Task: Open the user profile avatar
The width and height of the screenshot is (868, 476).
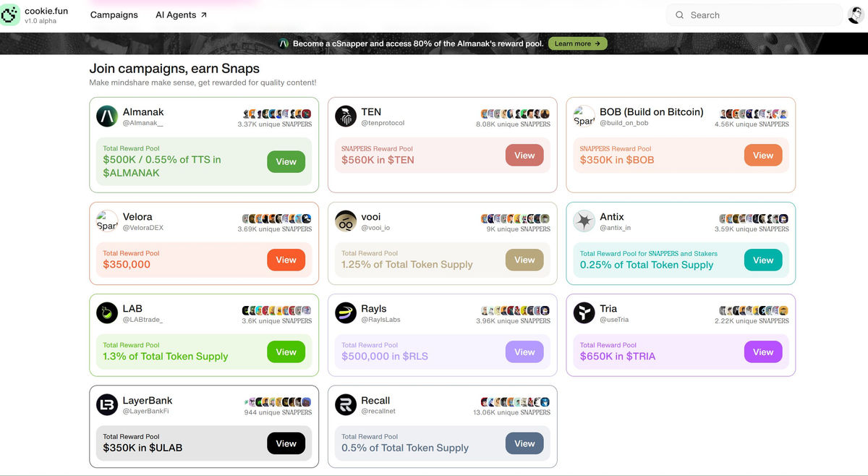Action: (856, 15)
